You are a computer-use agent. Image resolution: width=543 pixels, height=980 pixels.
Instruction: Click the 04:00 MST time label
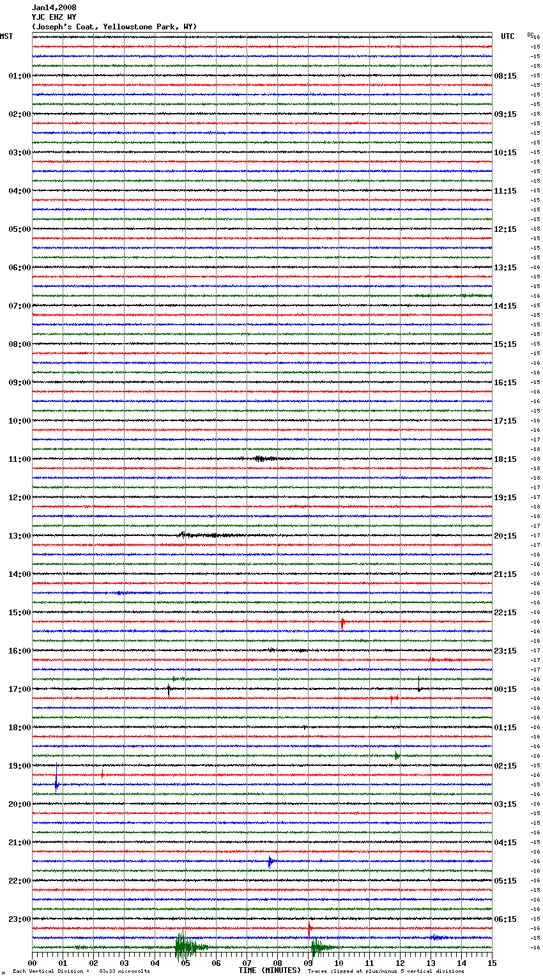(x=20, y=191)
